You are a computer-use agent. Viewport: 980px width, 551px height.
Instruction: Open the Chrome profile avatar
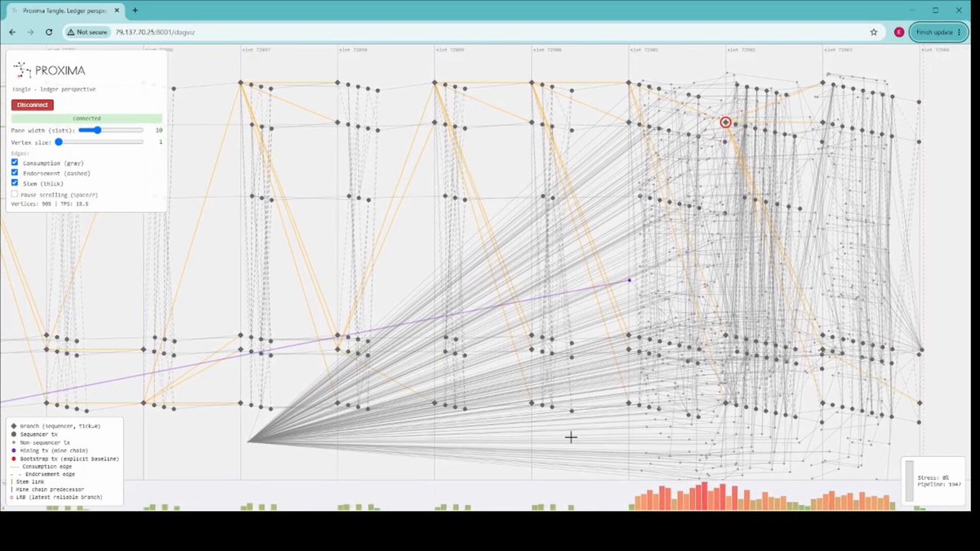898,32
